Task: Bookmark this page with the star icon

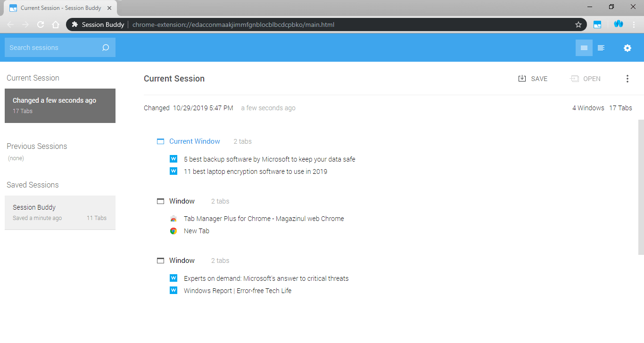Action: click(578, 24)
